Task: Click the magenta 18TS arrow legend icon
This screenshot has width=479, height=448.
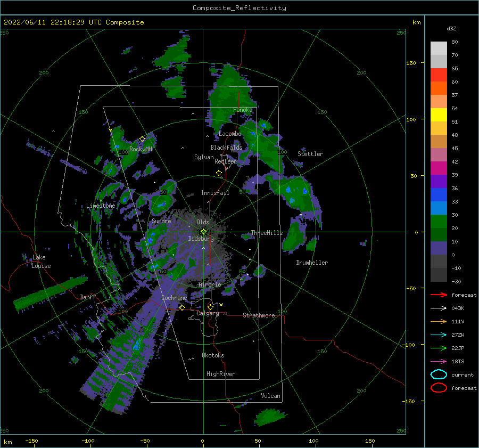Action: coord(439,362)
